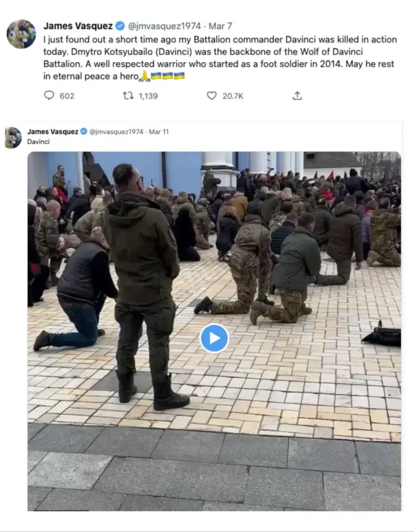Click verified badge in Mar 11 tweet
This screenshot has width=414, height=532.
tap(83, 132)
